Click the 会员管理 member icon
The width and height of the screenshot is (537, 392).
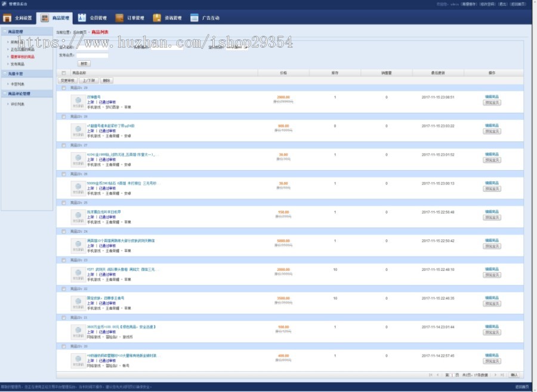pos(82,18)
